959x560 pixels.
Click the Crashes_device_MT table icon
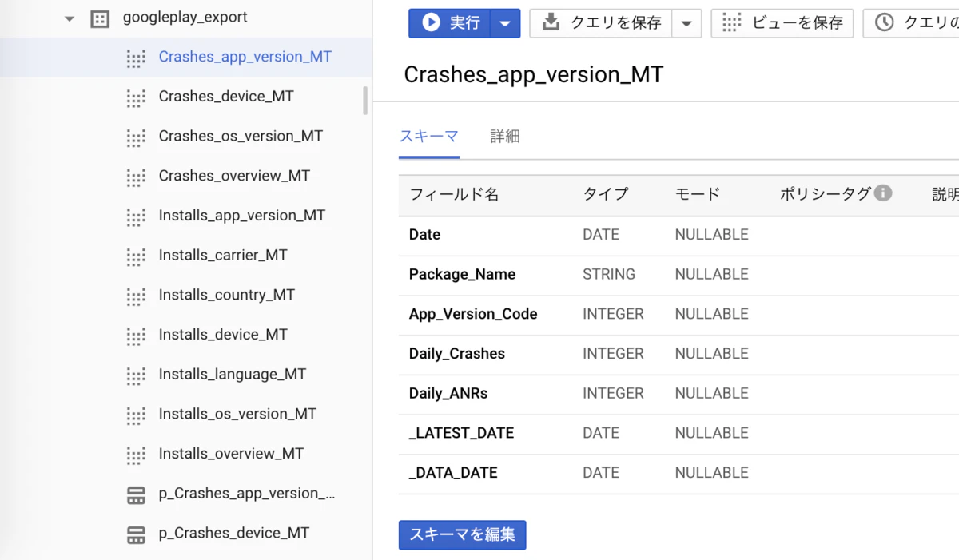point(136,97)
